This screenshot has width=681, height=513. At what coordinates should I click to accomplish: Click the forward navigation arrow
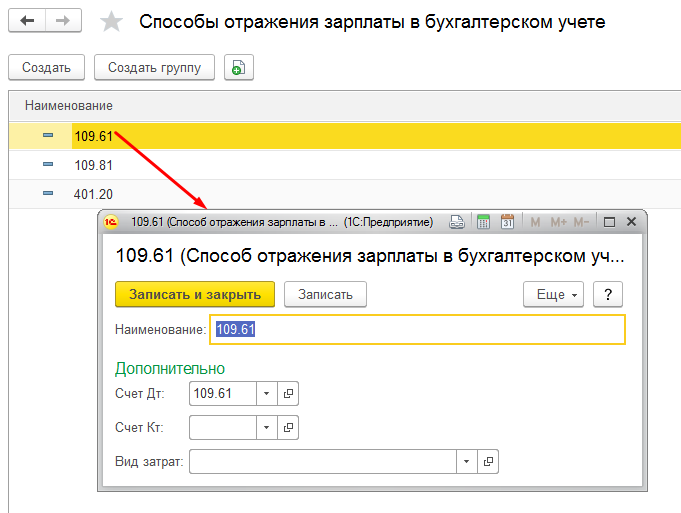pos(63,21)
